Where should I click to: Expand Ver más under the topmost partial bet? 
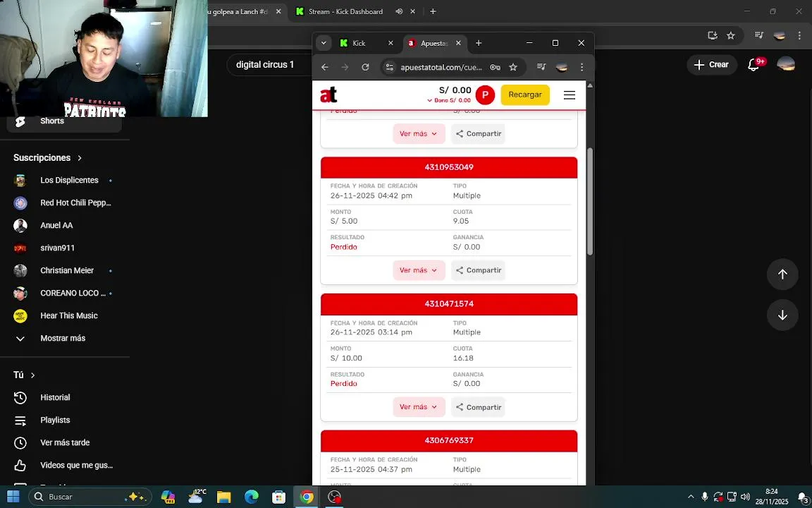(x=419, y=134)
